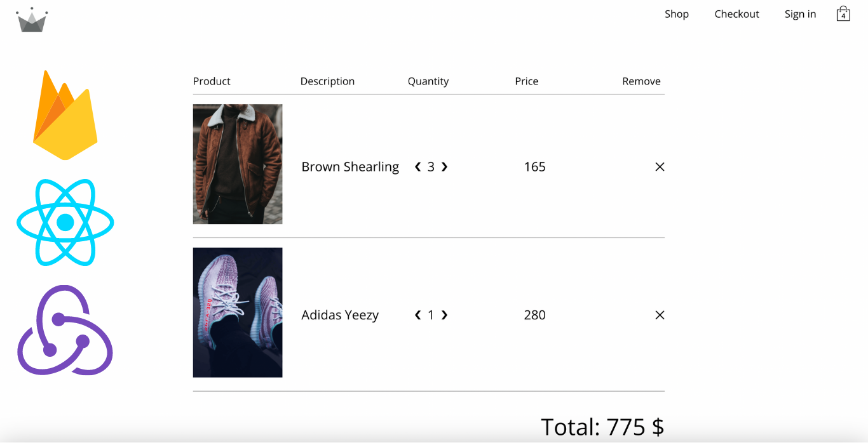
Task: Click the crown logo icon
Action: coord(32,20)
